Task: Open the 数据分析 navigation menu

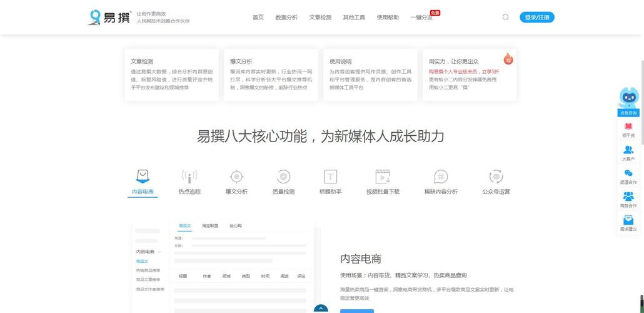Action: click(x=286, y=18)
